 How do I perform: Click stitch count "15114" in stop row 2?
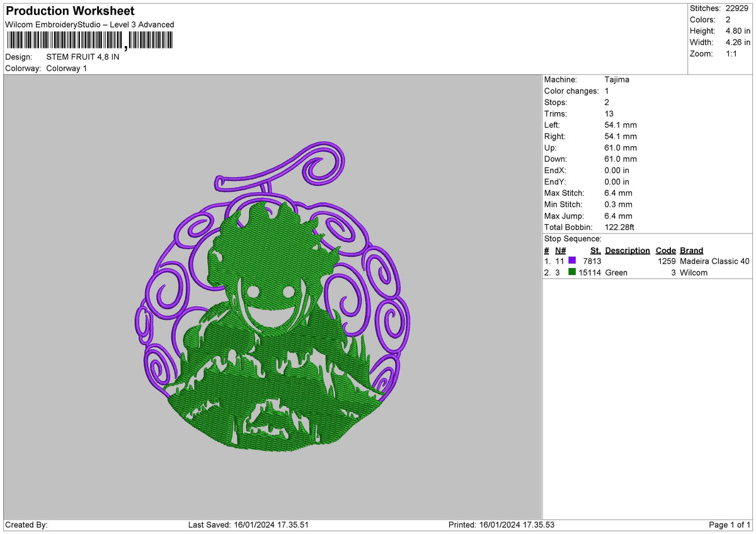coord(590,272)
